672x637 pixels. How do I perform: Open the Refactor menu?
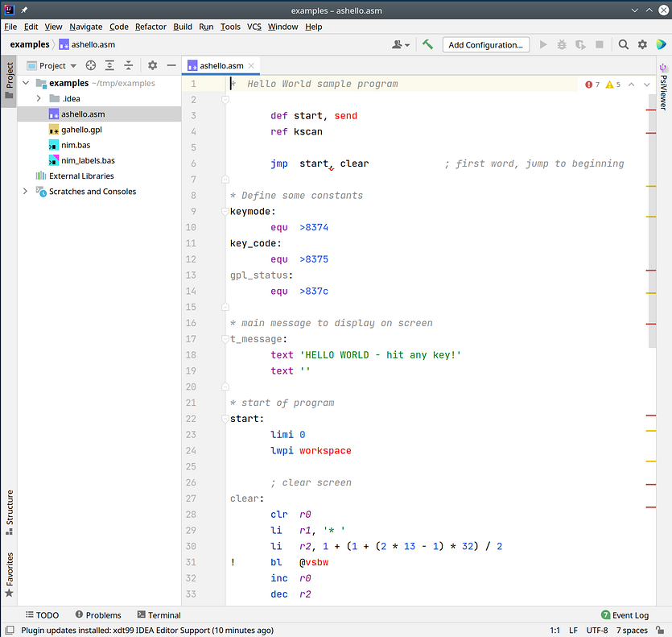coord(150,27)
